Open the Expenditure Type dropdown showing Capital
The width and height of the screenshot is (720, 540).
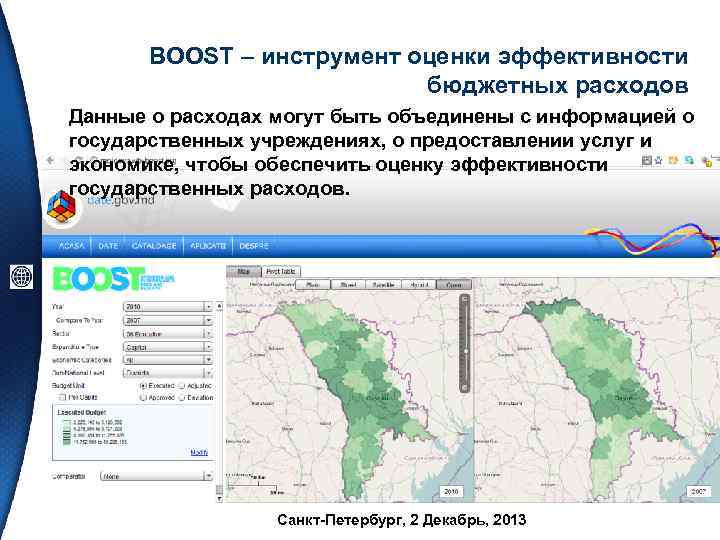[x=168, y=347]
